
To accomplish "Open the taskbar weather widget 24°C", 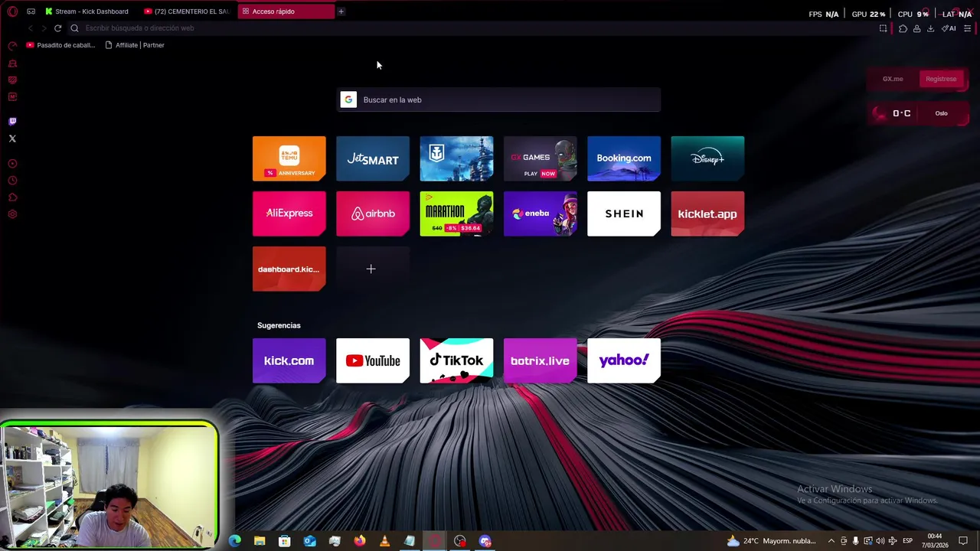I will tap(771, 541).
